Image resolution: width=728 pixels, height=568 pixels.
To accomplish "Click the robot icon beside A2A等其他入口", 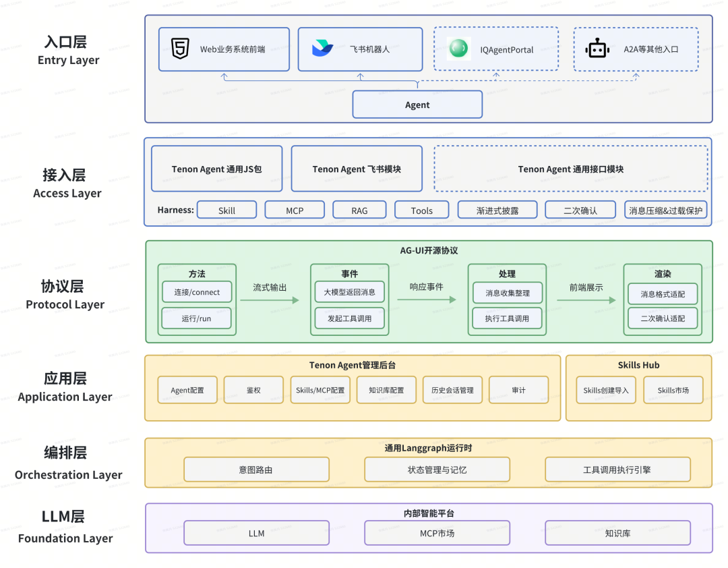I will point(597,48).
